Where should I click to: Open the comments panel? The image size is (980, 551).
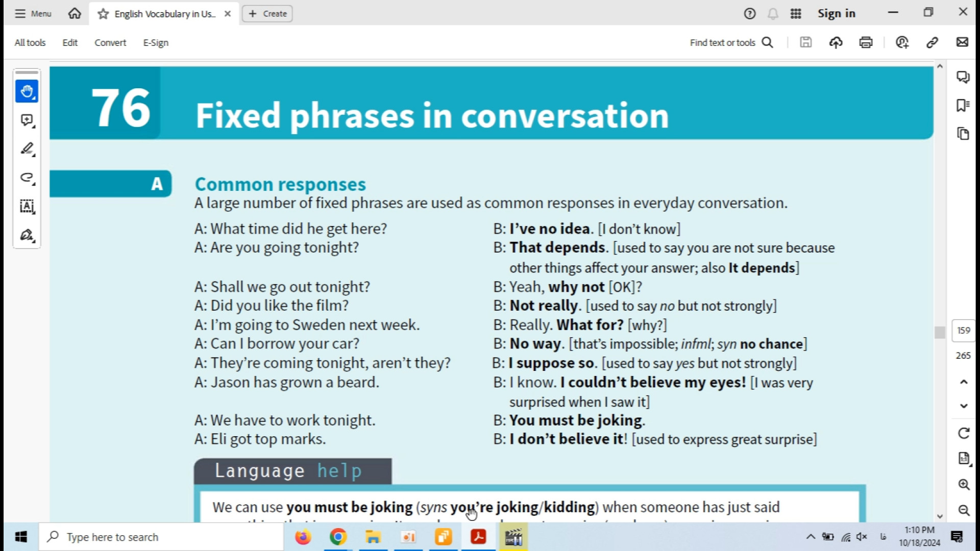pos(963,77)
